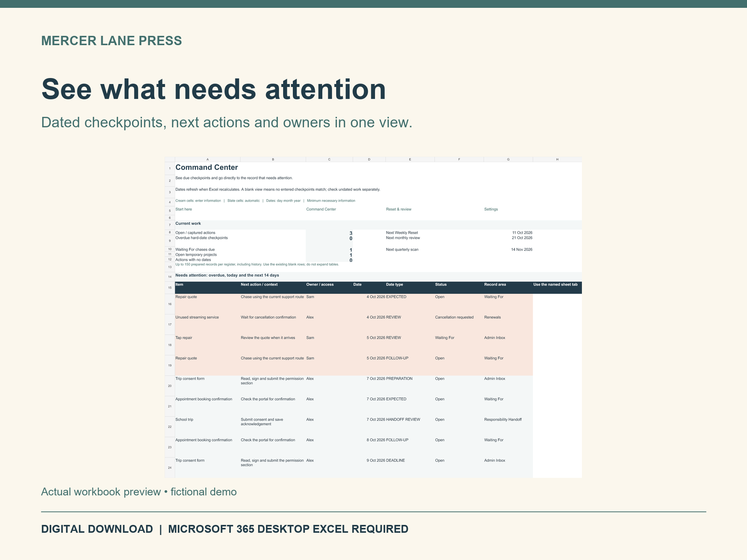
Task: Open the Start here navigation link
Action: tap(183, 209)
